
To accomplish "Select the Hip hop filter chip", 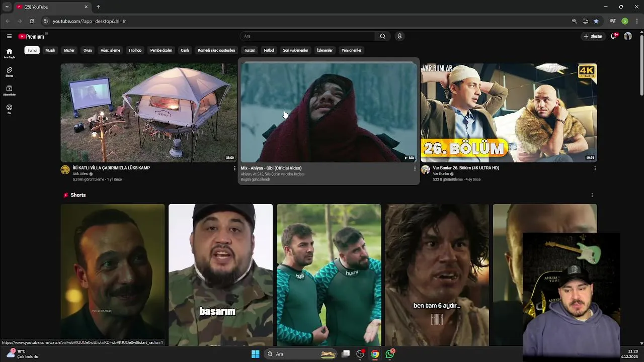I will [135, 50].
